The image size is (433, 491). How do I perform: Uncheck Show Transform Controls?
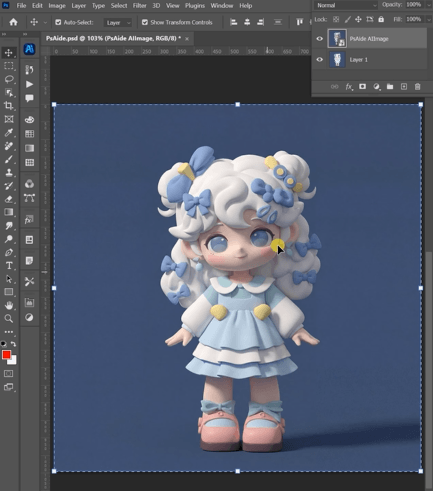click(x=145, y=22)
